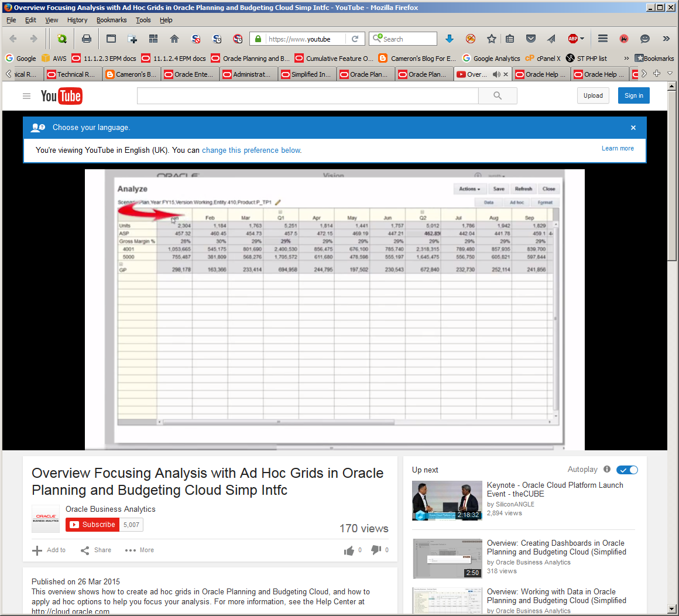Click the YouTube logo
The width and height of the screenshot is (679, 616).
point(61,95)
